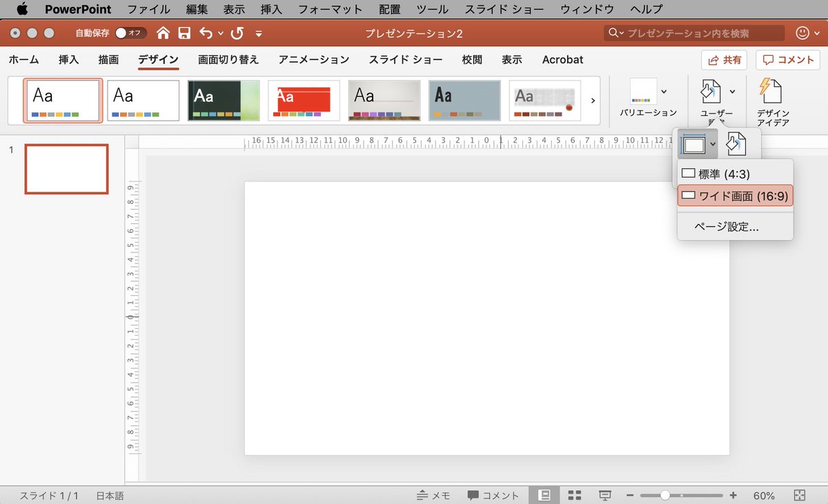The height and width of the screenshot is (504, 828).
Task: Switch to the ホーム tab
Action: pos(24,60)
